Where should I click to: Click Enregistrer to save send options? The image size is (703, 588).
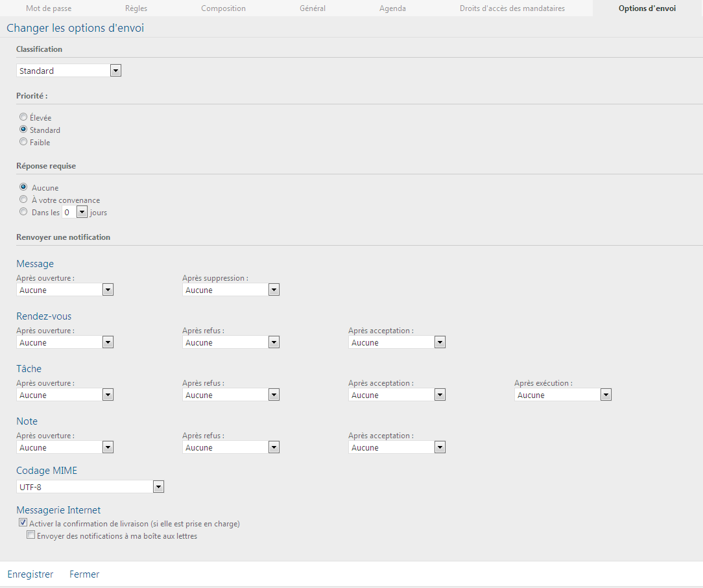click(30, 574)
